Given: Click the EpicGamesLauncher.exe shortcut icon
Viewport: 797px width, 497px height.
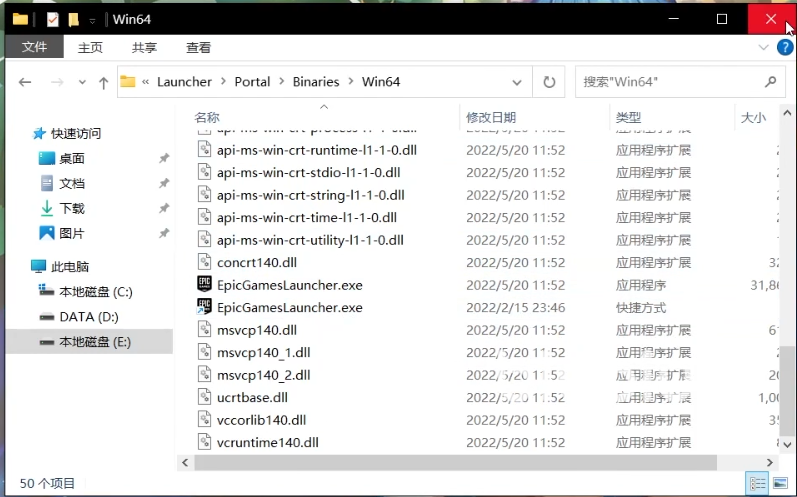Looking at the screenshot, I should 205,308.
